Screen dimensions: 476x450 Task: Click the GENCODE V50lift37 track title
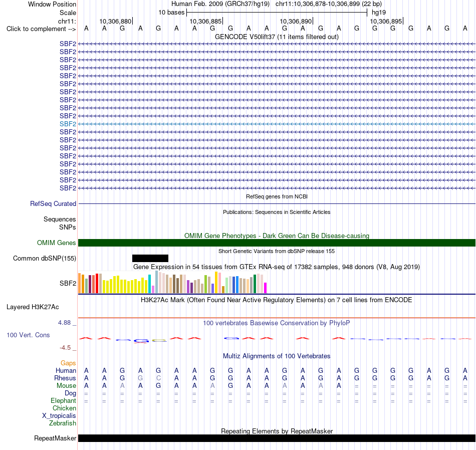click(x=277, y=37)
